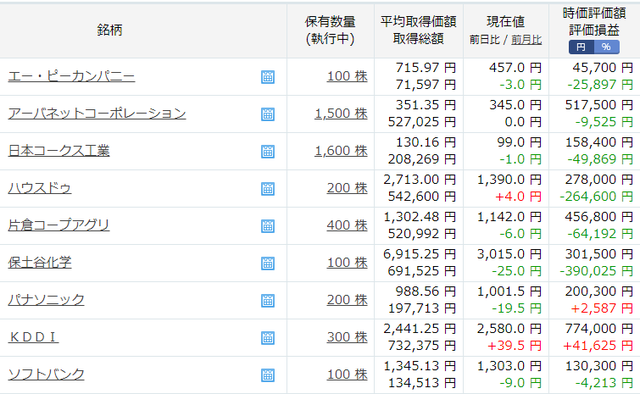Open calculator icon for KDDI

pyautogui.click(x=268, y=338)
